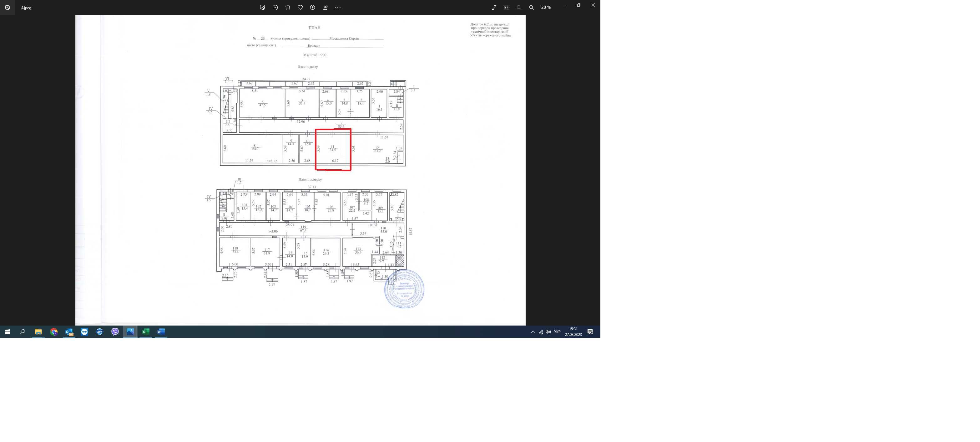Click the blue round stamp on the plan

click(x=404, y=289)
